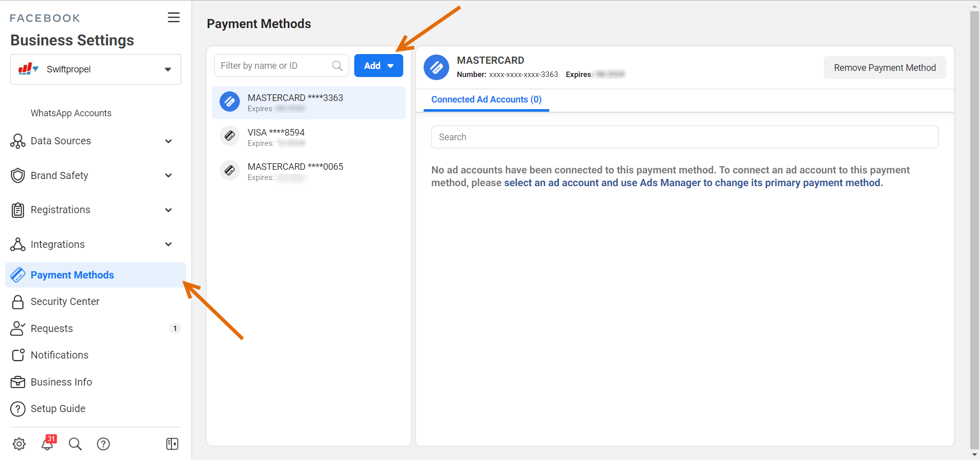Switch to Connected Ad Accounts tab
Image resolution: width=980 pixels, height=460 pixels.
[486, 99]
